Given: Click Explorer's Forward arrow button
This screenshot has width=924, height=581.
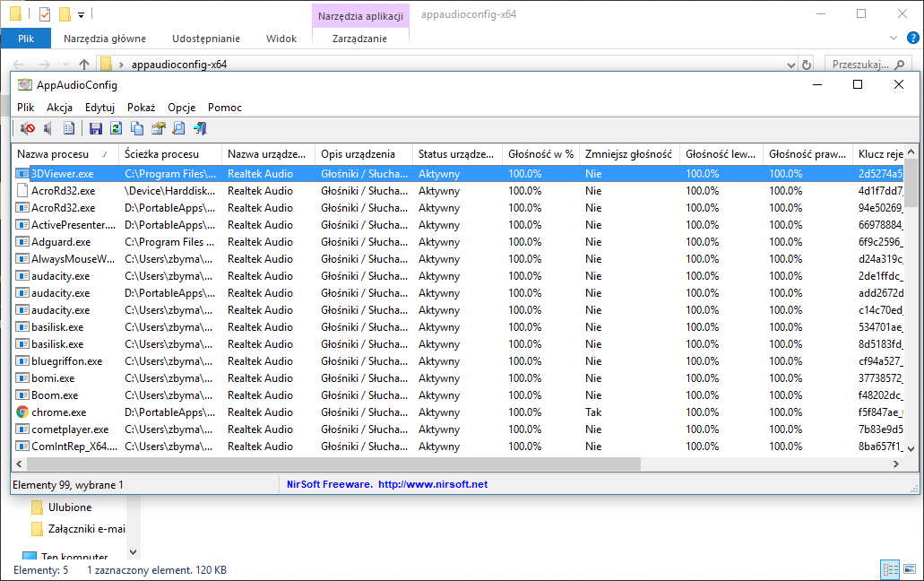Looking at the screenshot, I should (x=44, y=65).
